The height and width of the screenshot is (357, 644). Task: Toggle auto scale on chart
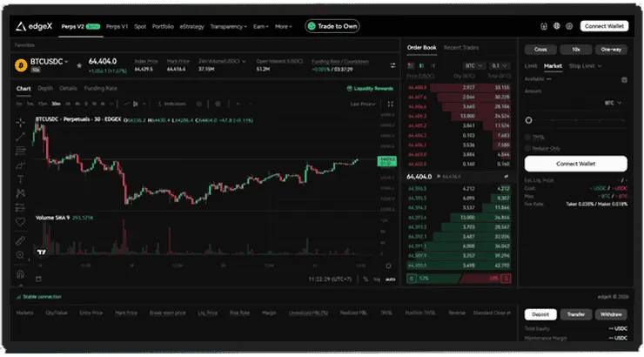point(390,280)
